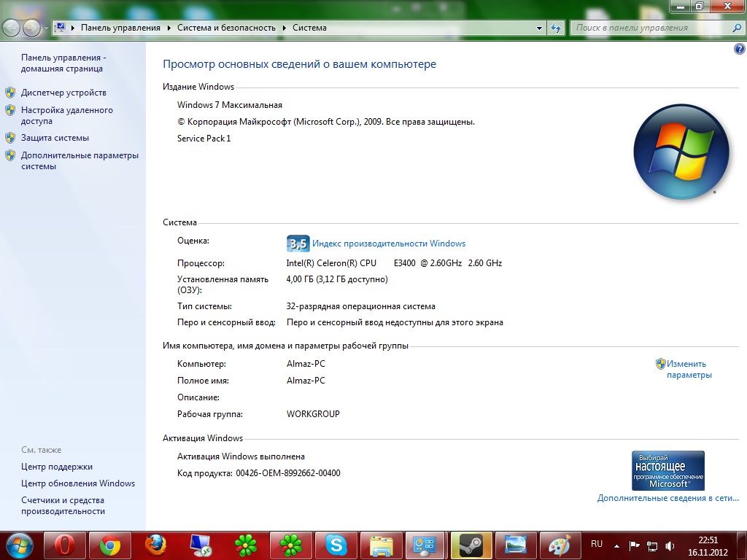Open the address bar history dropdown

(x=539, y=28)
